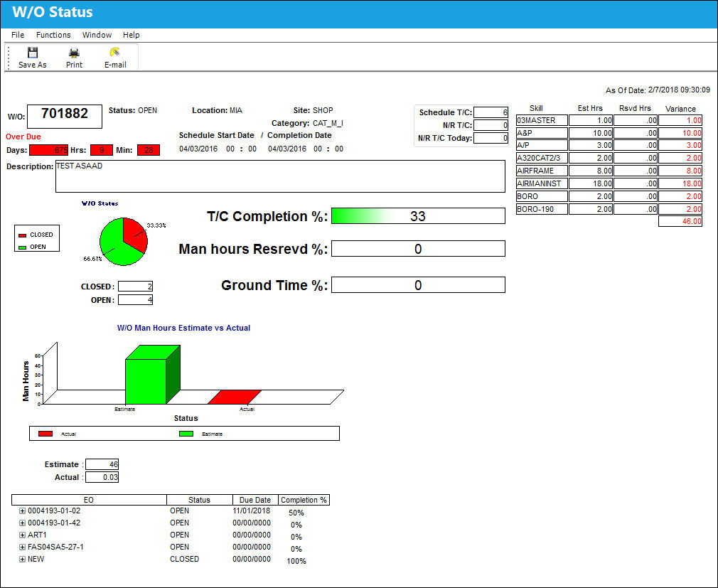Click the Save As floppy disk icon

click(x=33, y=52)
